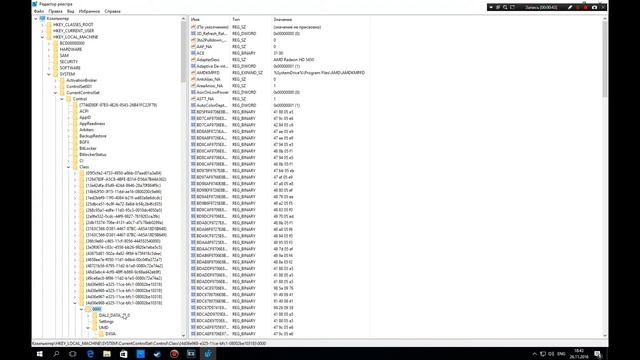Click the HKEY_CURRENT_USER folder icon

pos(49,31)
